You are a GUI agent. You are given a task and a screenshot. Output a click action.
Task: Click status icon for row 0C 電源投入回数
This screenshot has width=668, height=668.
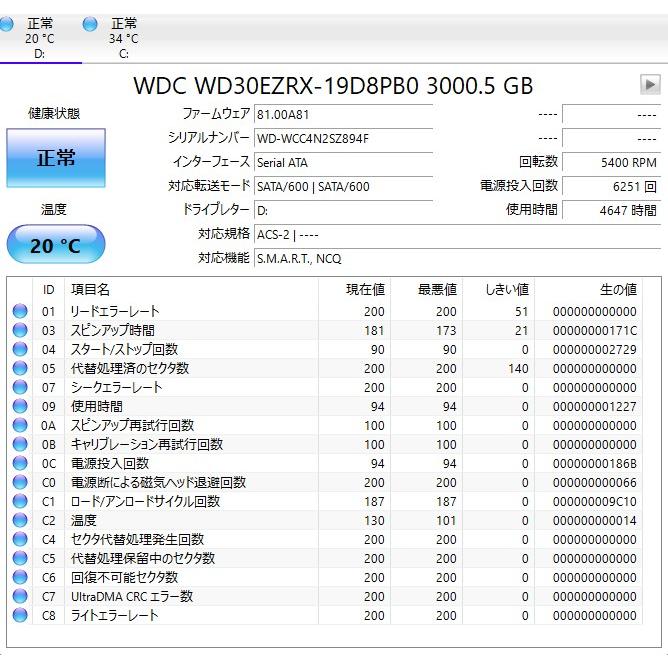click(20, 463)
